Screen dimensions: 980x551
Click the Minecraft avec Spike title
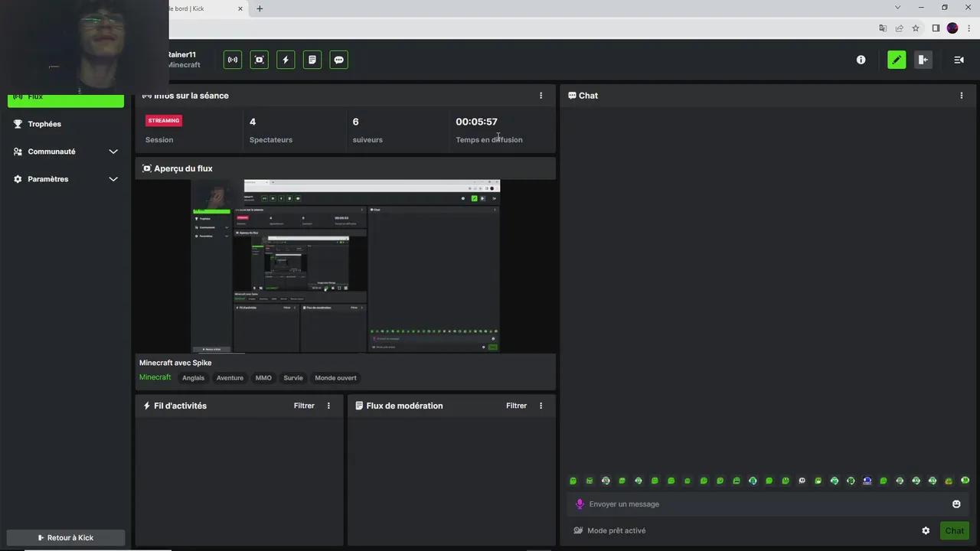[175, 363]
